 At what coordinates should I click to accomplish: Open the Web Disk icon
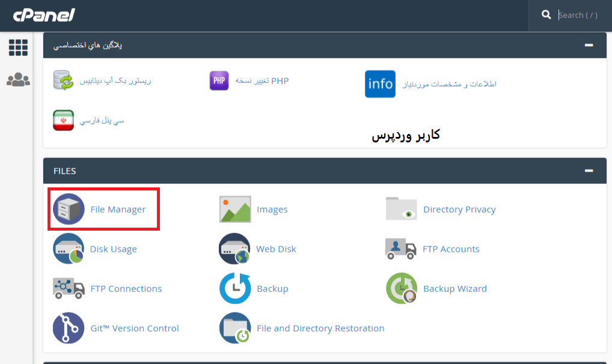(x=234, y=249)
